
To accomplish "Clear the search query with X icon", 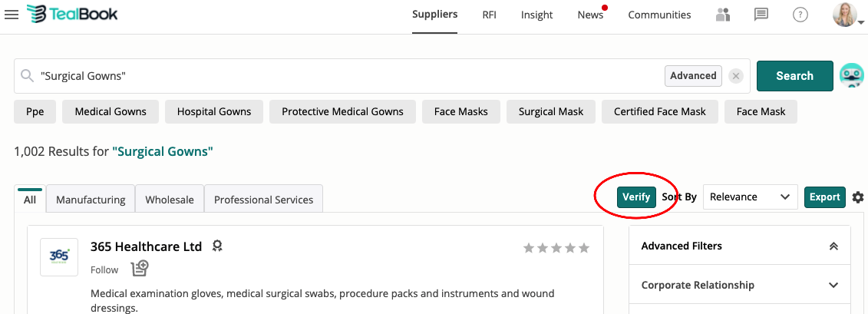I will pyautogui.click(x=736, y=76).
